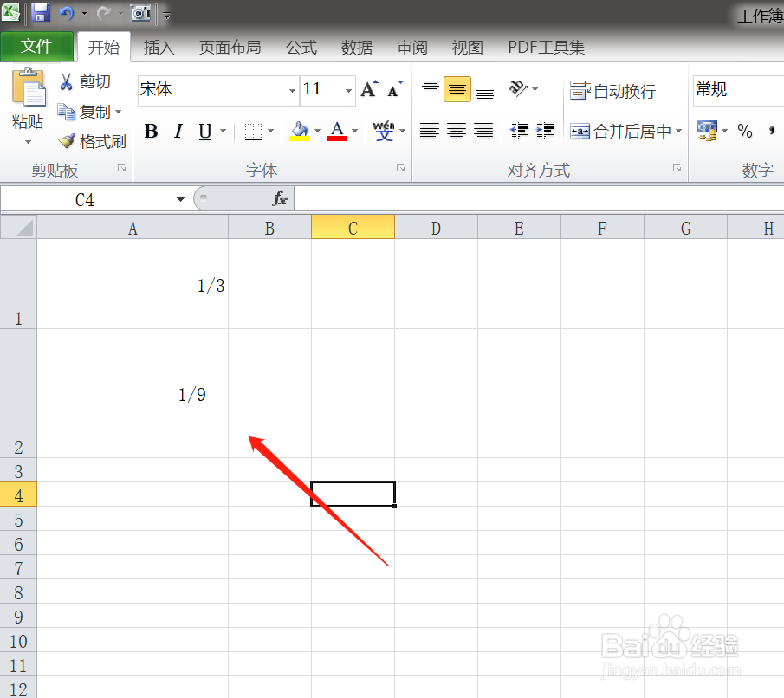Apply yellow fill color to cell
Image resolution: width=784 pixels, height=698 pixels.
click(x=300, y=131)
